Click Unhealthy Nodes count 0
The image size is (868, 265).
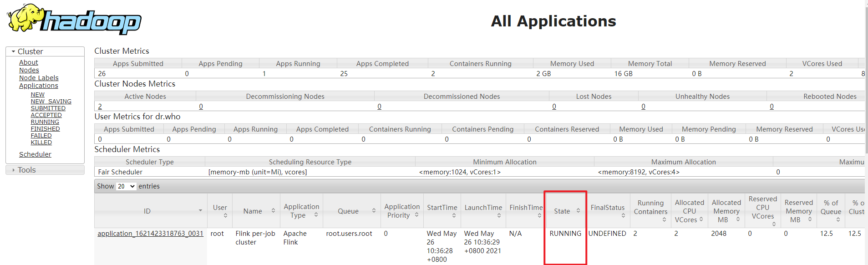tap(644, 107)
